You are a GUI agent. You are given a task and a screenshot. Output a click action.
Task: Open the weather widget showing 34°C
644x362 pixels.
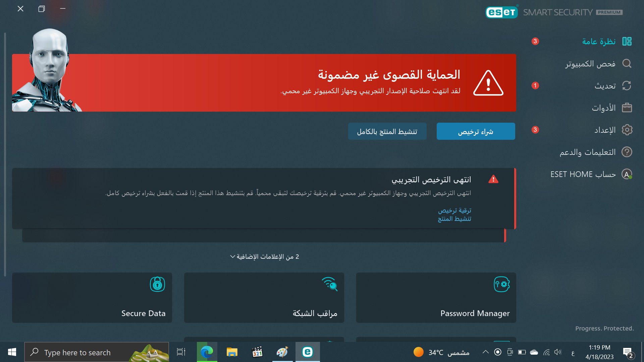pyautogui.click(x=441, y=352)
